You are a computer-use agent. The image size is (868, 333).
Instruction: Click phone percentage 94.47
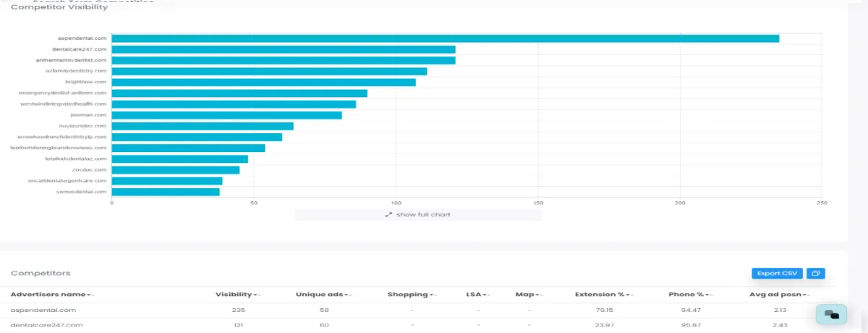[x=691, y=310]
